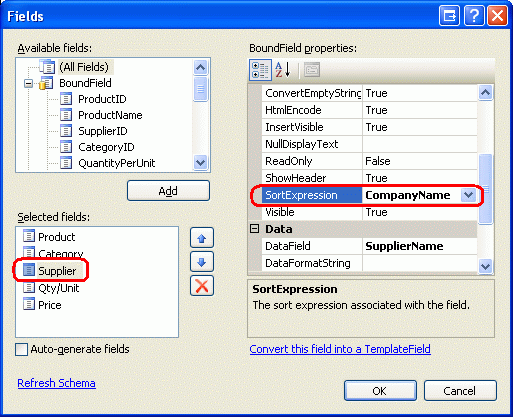
Task: Select ProductID in Available fields
Action: tap(102, 99)
